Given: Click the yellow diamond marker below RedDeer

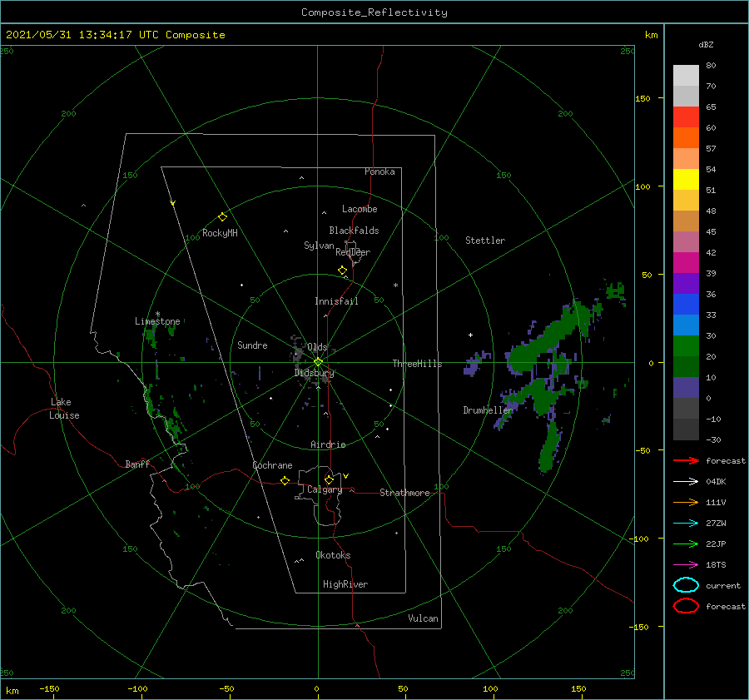Looking at the screenshot, I should coord(343,271).
